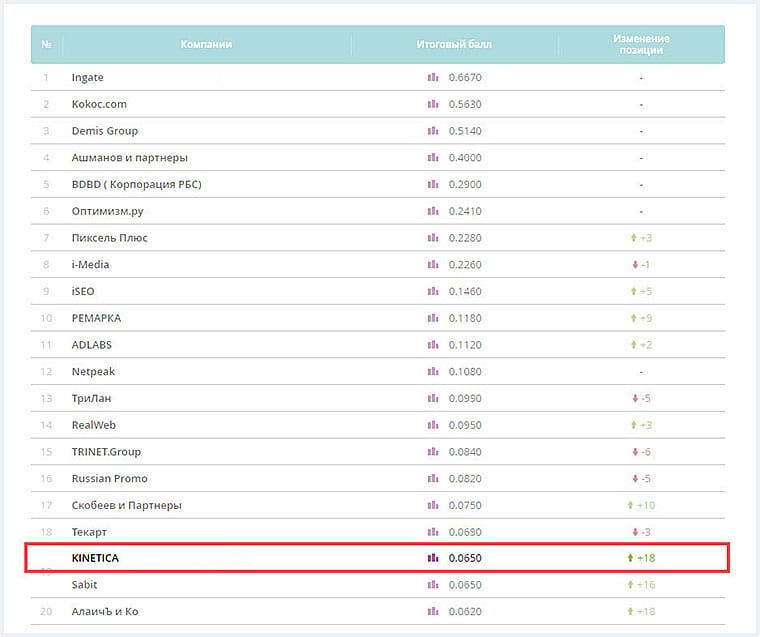Image resolution: width=760 pixels, height=637 pixels.
Task: Open chart icon for Оптимизм.ру
Action: [x=433, y=210]
